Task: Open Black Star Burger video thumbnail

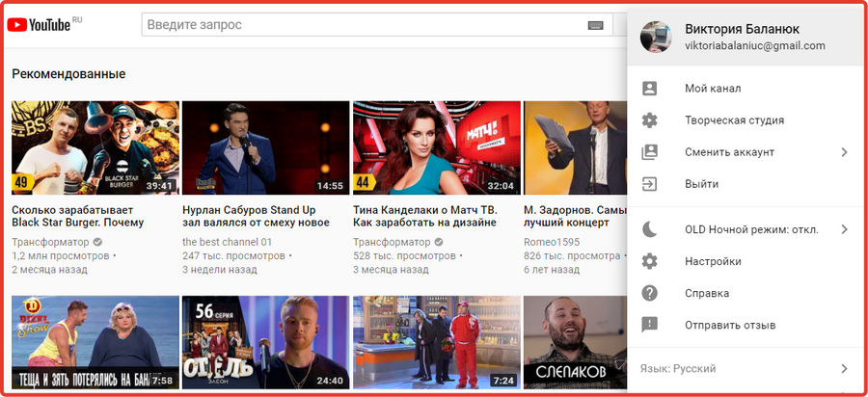Action: (x=95, y=147)
